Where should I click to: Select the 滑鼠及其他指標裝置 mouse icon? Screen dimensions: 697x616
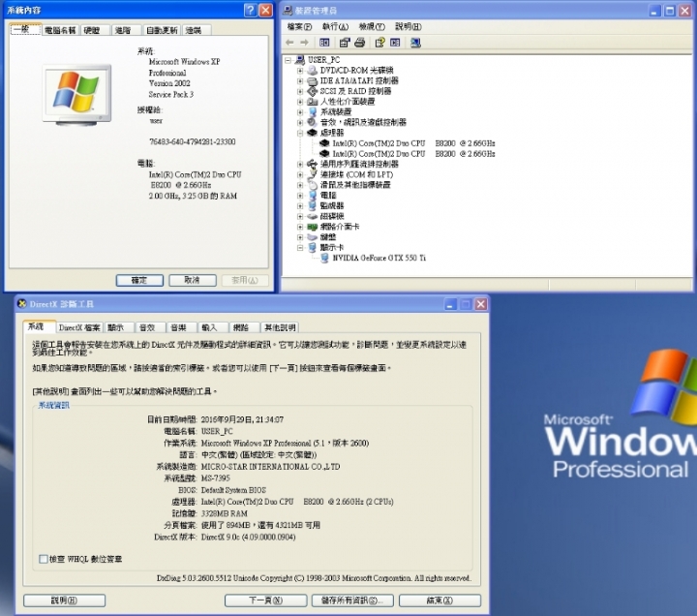[x=313, y=185]
